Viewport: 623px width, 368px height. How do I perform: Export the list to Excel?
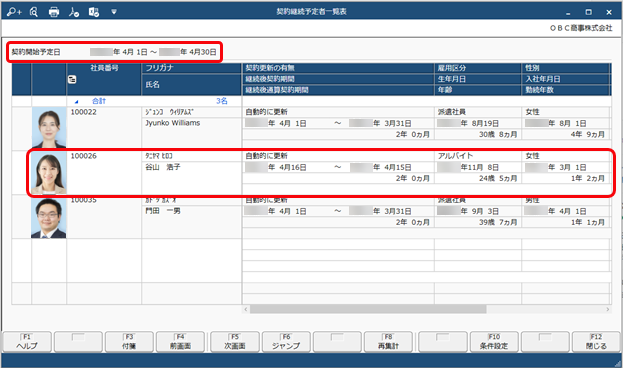tap(94, 12)
